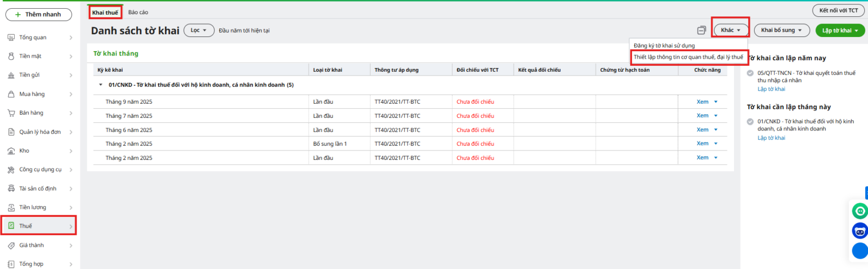The height and width of the screenshot is (269, 868).
Task: Toggle check circle for 01/CNKD monthly declaration
Action: point(750,122)
